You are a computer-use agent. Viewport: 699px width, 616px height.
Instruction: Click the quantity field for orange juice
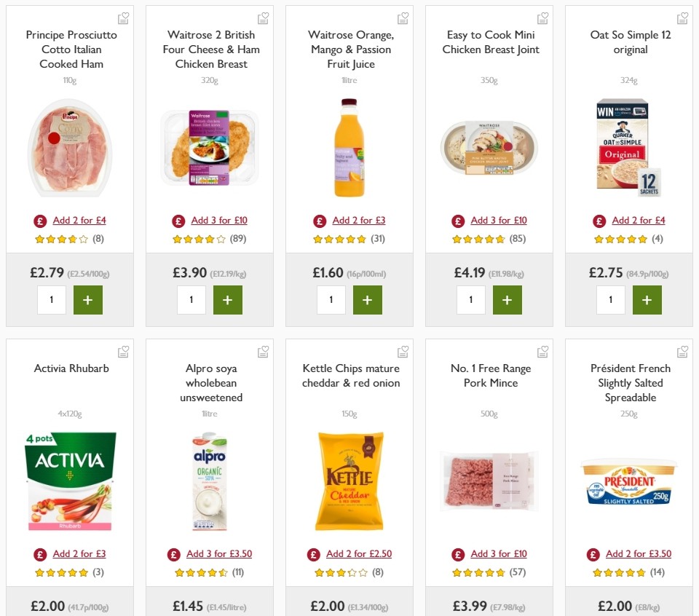click(x=331, y=299)
